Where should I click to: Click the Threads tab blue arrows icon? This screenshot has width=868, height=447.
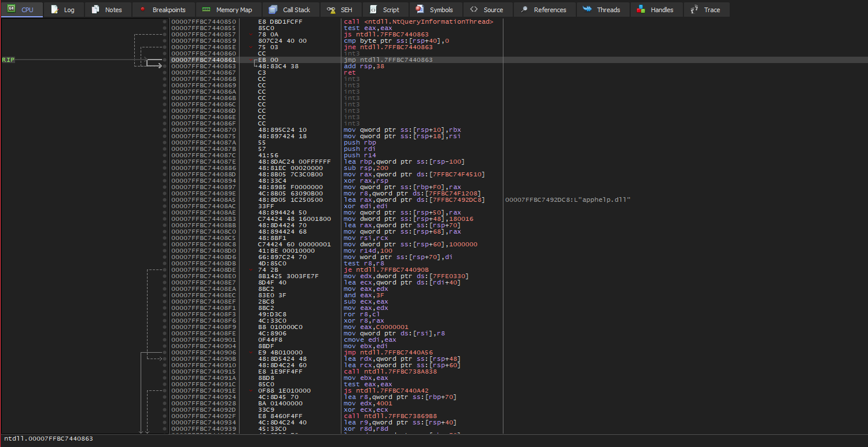click(587, 9)
